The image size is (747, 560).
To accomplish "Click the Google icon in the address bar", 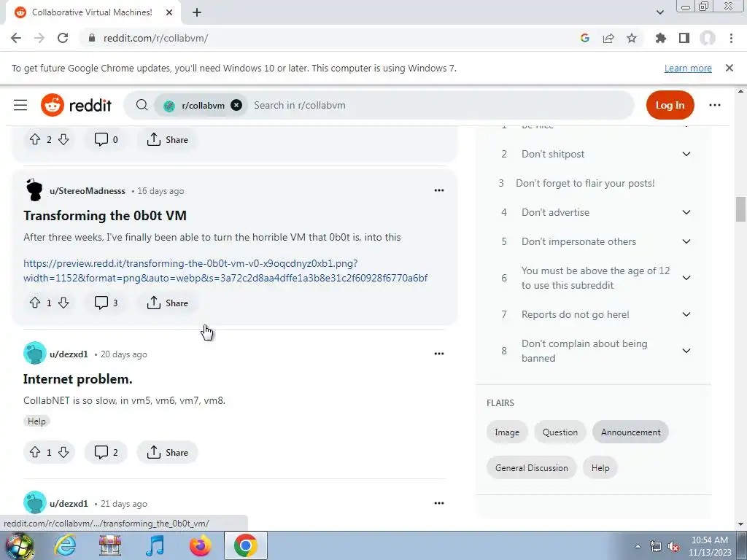I will [585, 38].
